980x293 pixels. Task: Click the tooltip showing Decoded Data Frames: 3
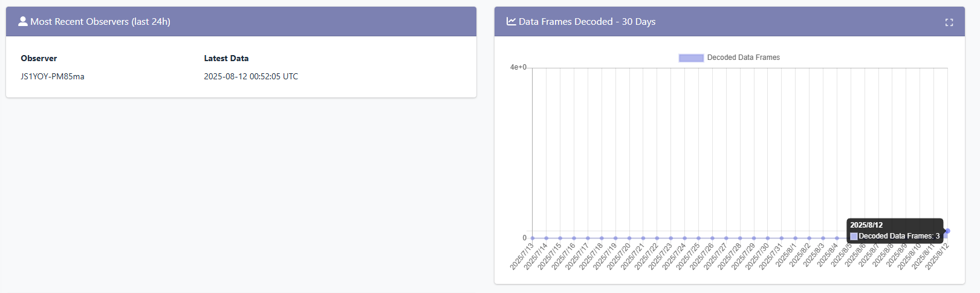(x=896, y=231)
